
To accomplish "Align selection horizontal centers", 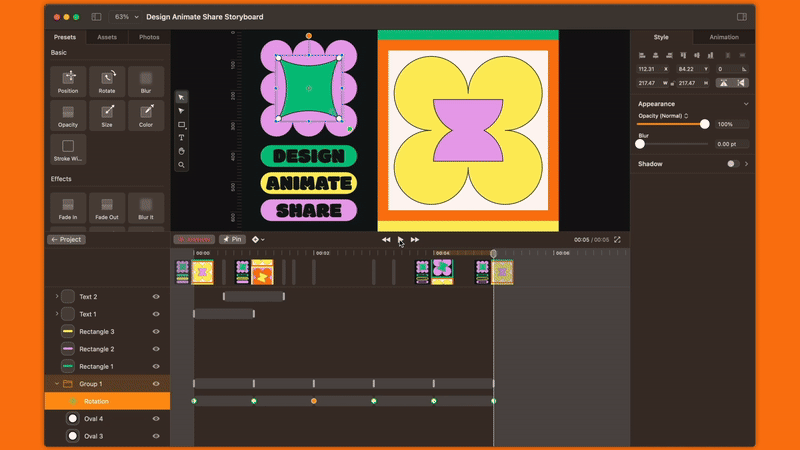I will (656, 55).
